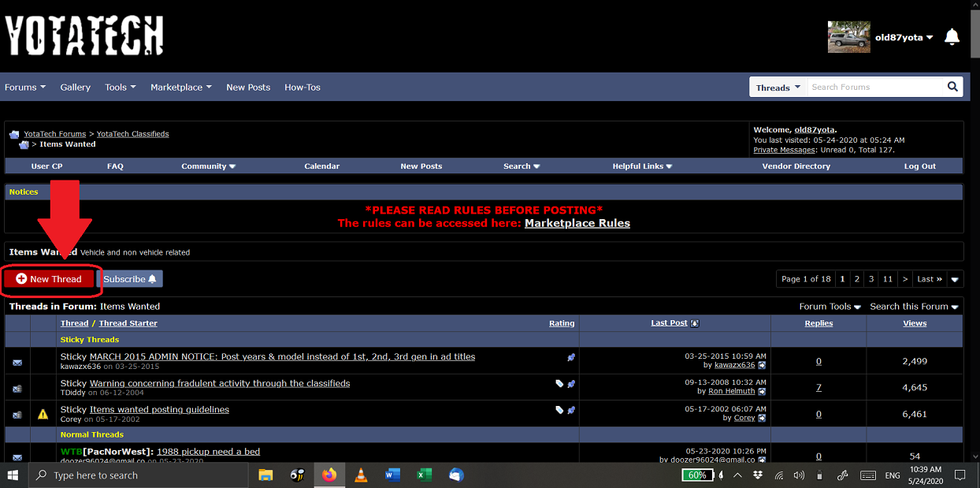Image resolution: width=980 pixels, height=488 pixels.
Task: Open the Search this Forum dropdown
Action: [914, 307]
